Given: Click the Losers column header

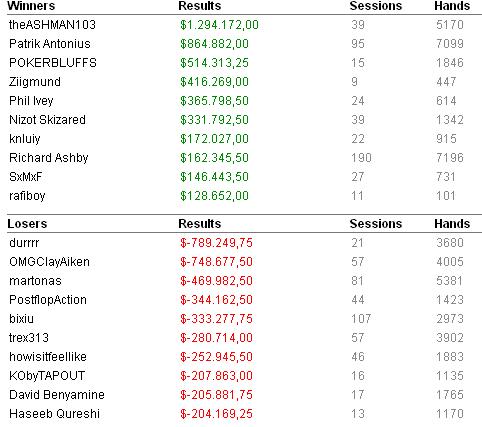Looking at the screenshot, I should pos(27,224).
